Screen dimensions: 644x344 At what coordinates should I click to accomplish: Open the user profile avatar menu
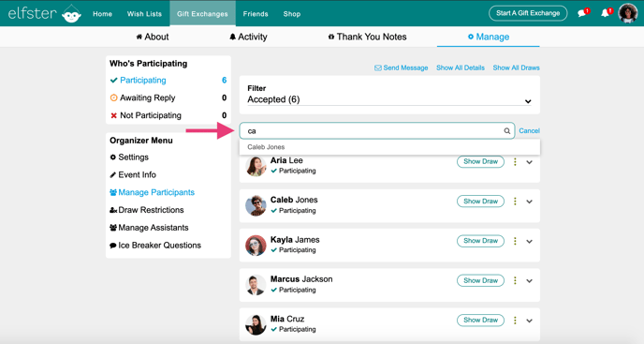click(x=628, y=13)
